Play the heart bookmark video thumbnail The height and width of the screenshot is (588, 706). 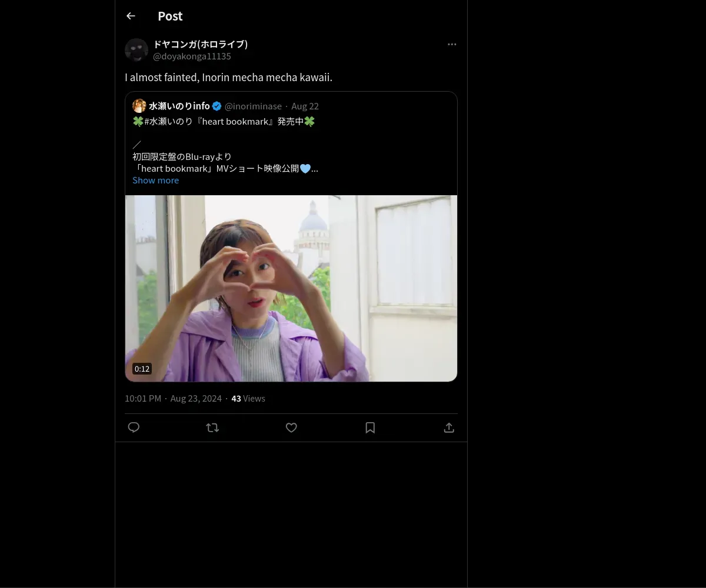pos(291,288)
